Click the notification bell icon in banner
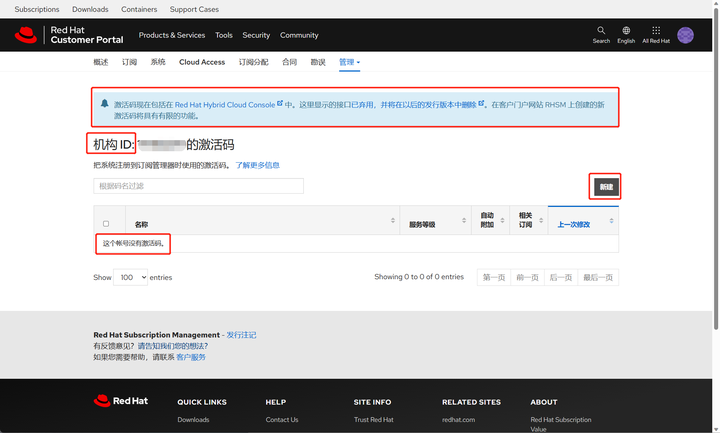 coord(105,103)
